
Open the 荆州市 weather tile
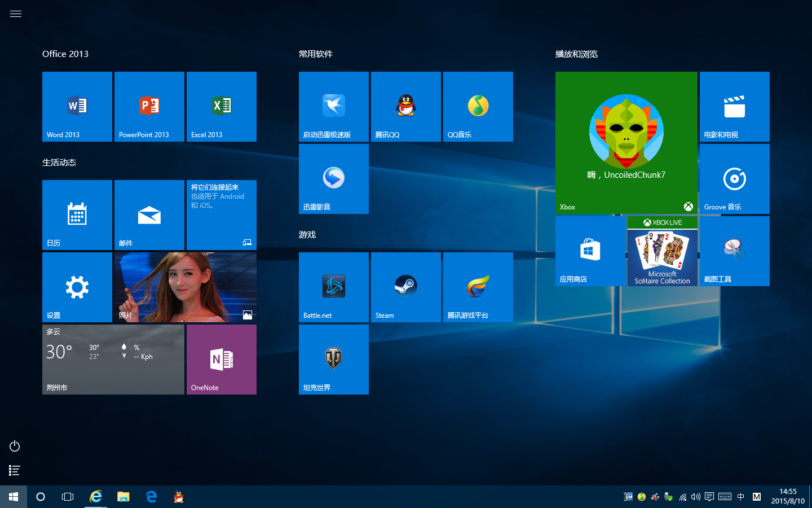[113, 359]
